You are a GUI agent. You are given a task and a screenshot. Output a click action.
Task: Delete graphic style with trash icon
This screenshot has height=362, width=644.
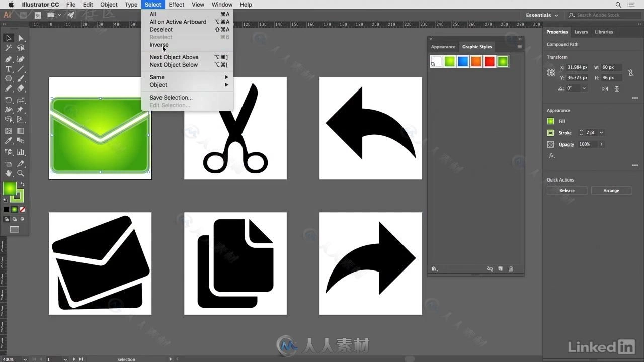(x=511, y=269)
